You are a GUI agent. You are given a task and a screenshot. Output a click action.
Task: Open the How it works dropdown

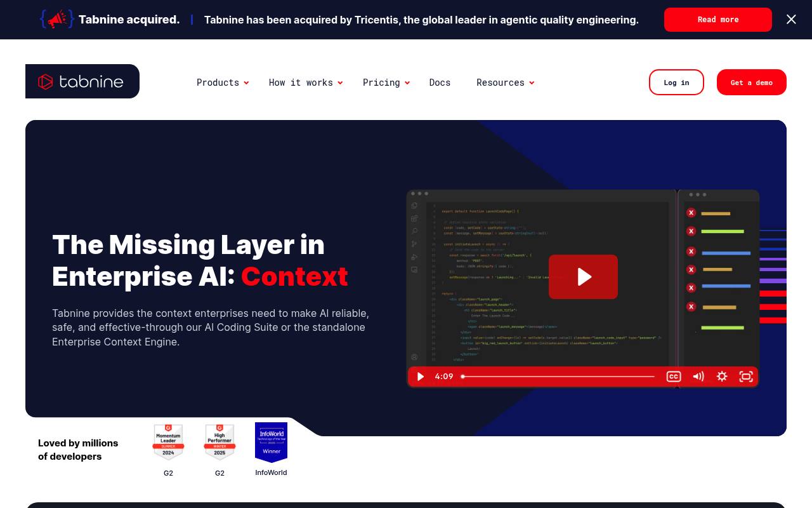coord(306,83)
